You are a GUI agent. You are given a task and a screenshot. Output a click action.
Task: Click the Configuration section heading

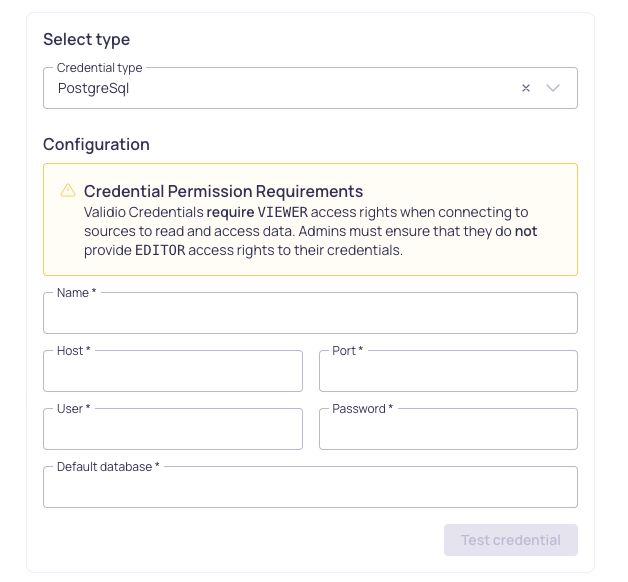click(96, 144)
